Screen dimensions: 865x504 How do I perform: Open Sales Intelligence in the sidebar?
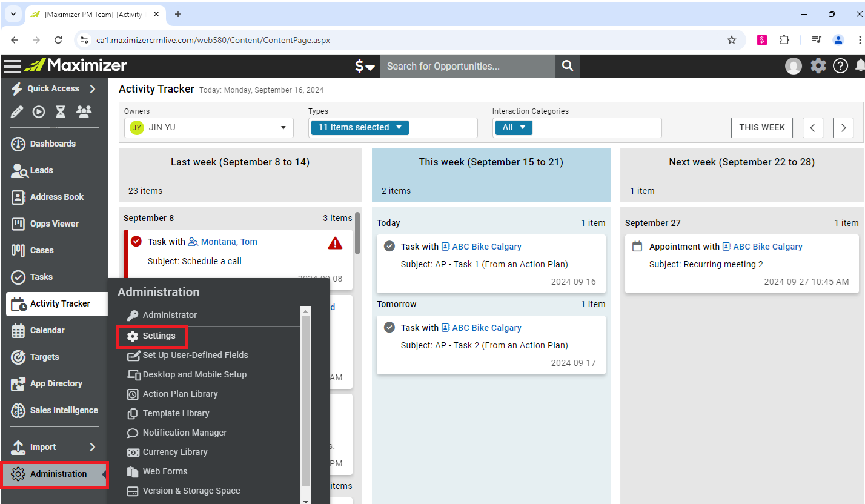point(54,410)
